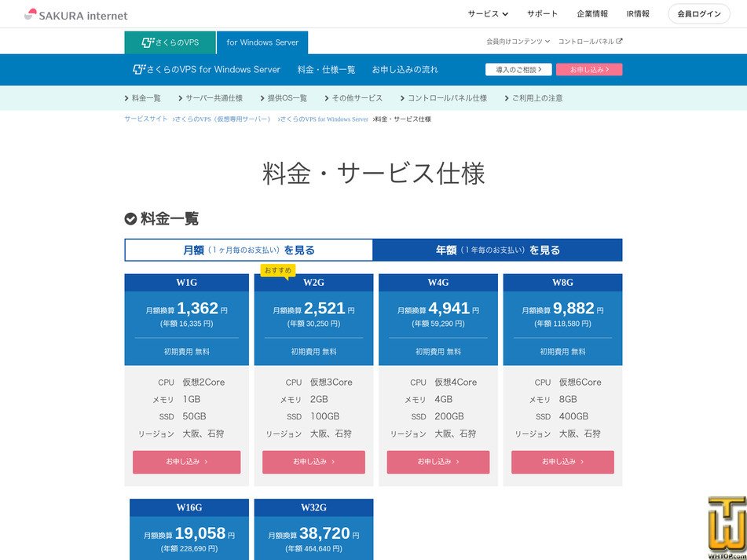Click the 1,362 monthly price

[x=197, y=309]
